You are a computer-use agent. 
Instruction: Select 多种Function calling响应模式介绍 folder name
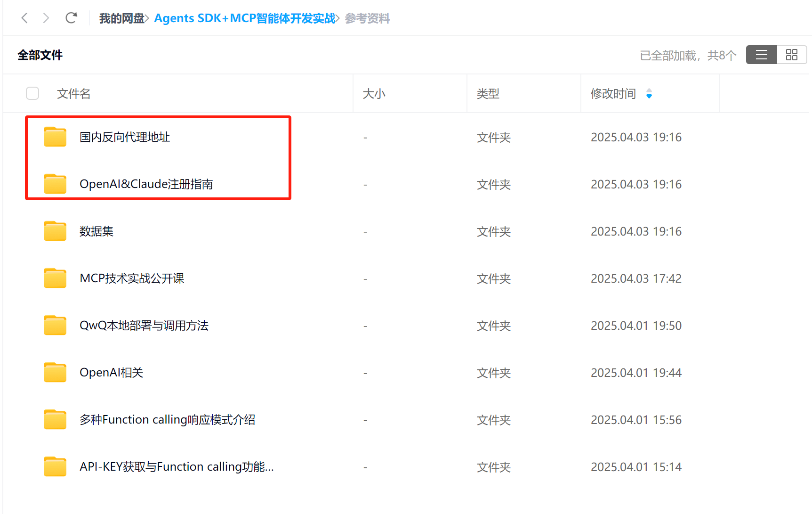168,420
